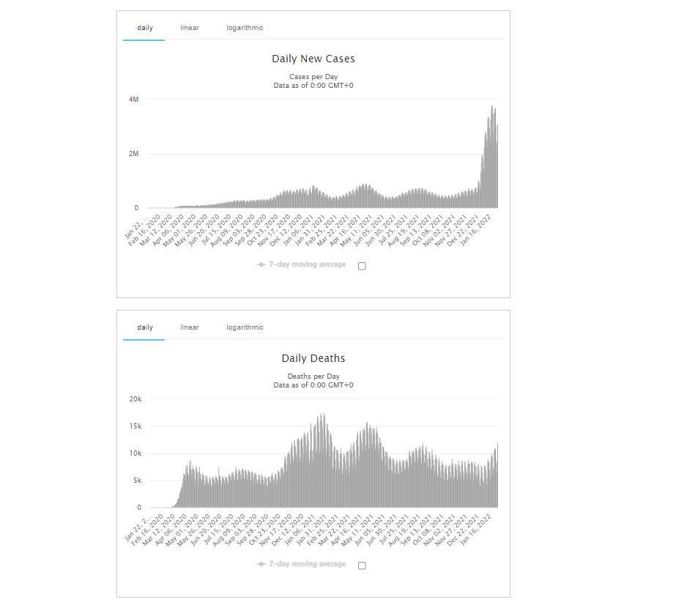Switch Daily Deaths chart to logarithmic view

coord(245,327)
